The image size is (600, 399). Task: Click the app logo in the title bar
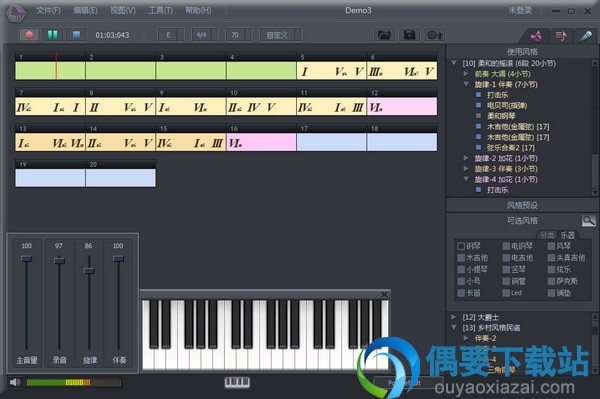coord(16,13)
